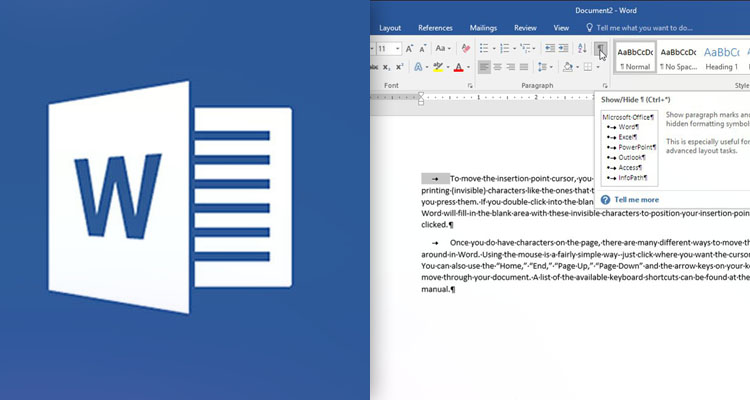Open the Mailings ribbon tab
Image resolution: width=750 pixels, height=400 pixels.
483,28
